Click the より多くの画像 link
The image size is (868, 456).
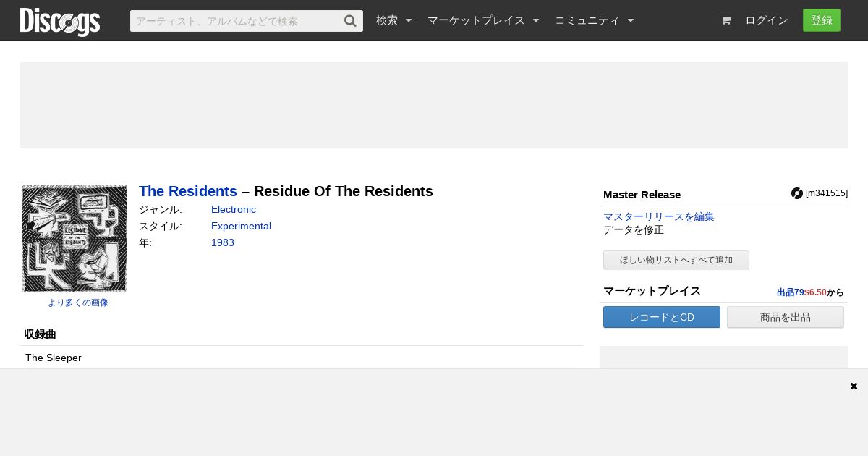click(x=78, y=303)
